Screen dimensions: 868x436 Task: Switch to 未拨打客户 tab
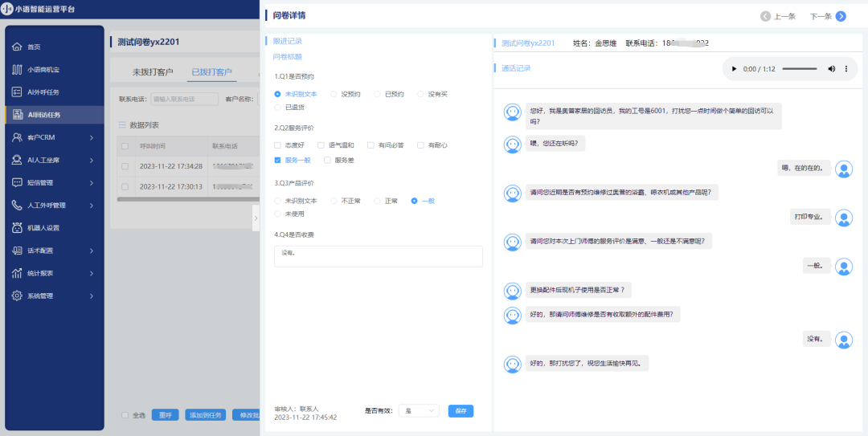click(x=152, y=72)
